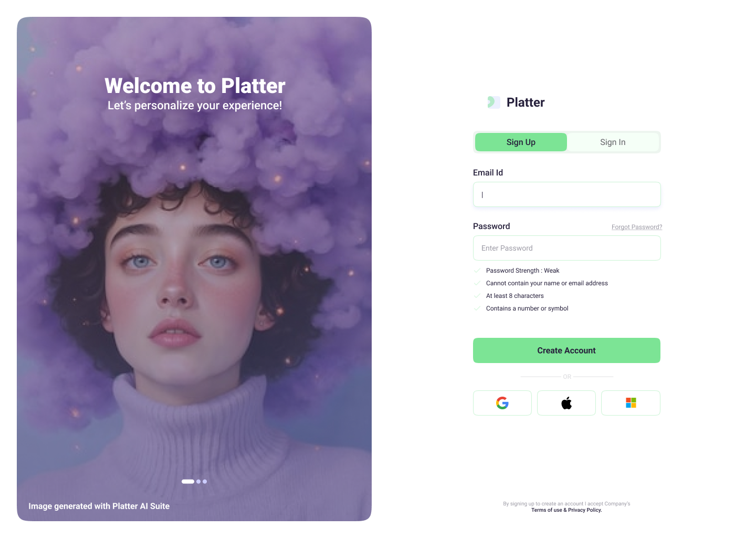This screenshot has height=538, width=756.
Task: Click the Password Strength checkmark icon
Action: (x=477, y=271)
